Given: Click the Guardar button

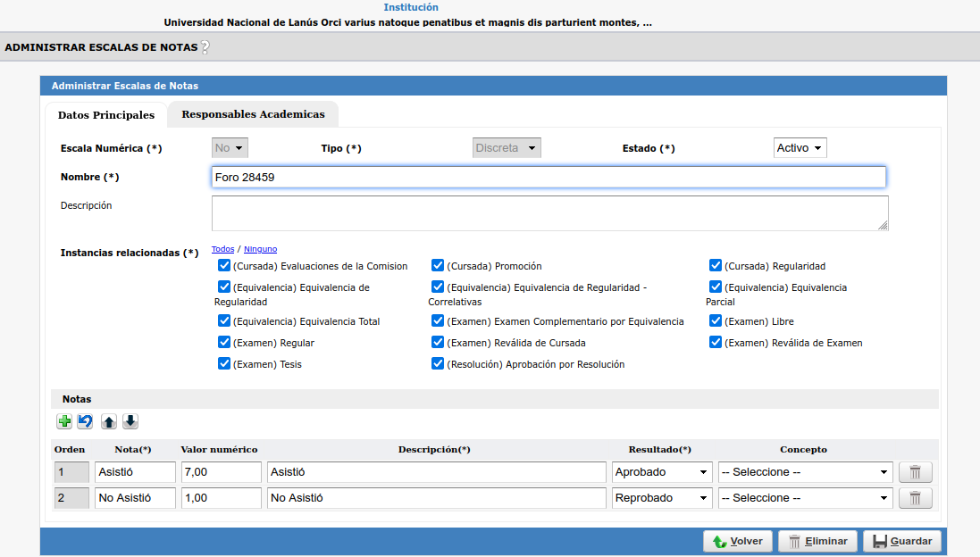Looking at the screenshot, I should (902, 541).
